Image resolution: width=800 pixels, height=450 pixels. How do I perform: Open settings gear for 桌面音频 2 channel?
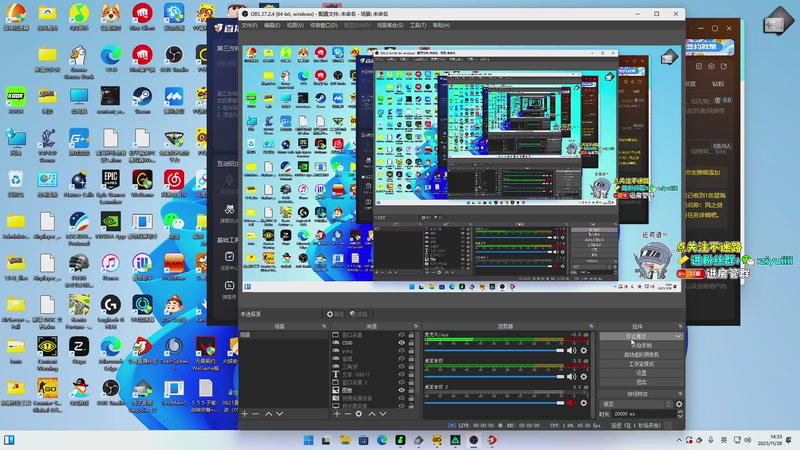pos(584,403)
